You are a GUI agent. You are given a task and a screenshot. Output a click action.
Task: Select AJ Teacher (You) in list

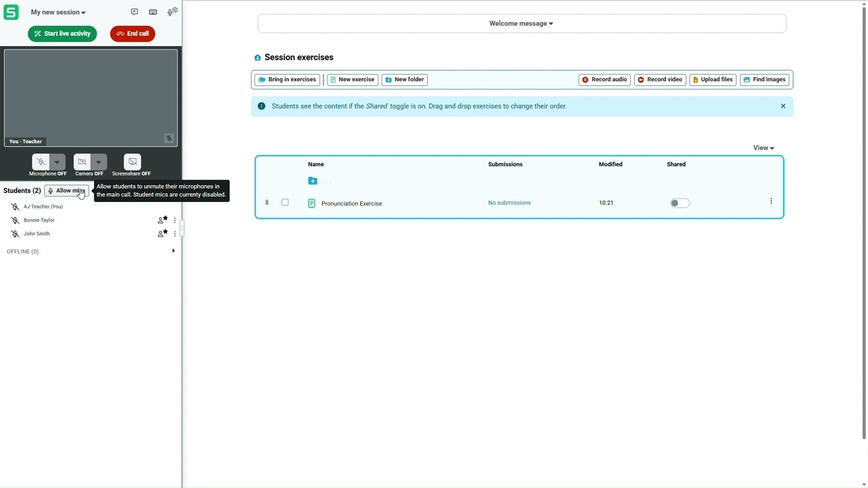tap(43, 207)
